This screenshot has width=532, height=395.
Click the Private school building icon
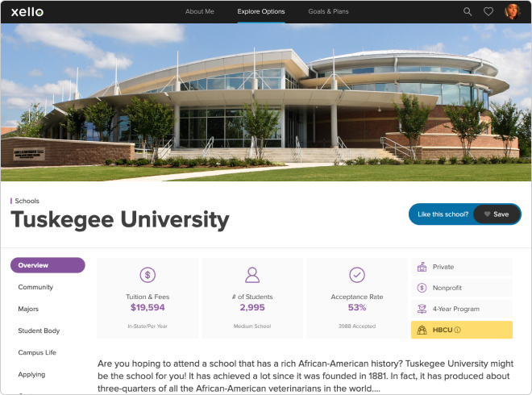click(422, 267)
